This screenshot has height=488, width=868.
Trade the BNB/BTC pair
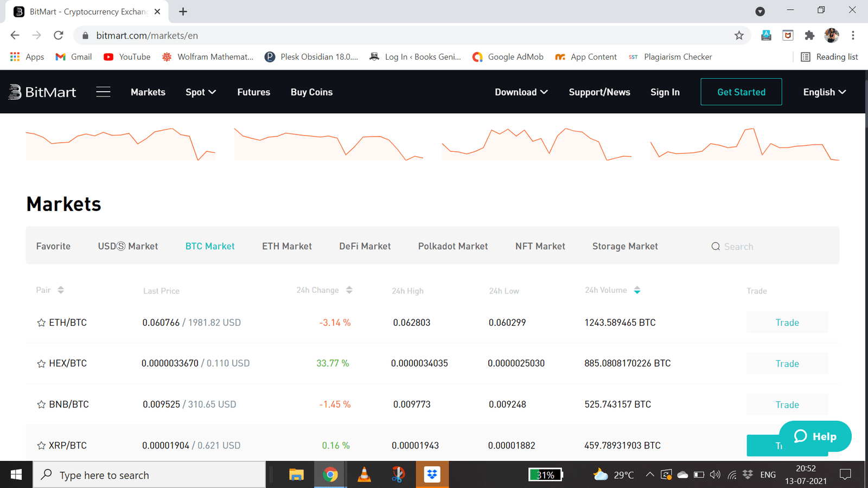click(x=787, y=405)
